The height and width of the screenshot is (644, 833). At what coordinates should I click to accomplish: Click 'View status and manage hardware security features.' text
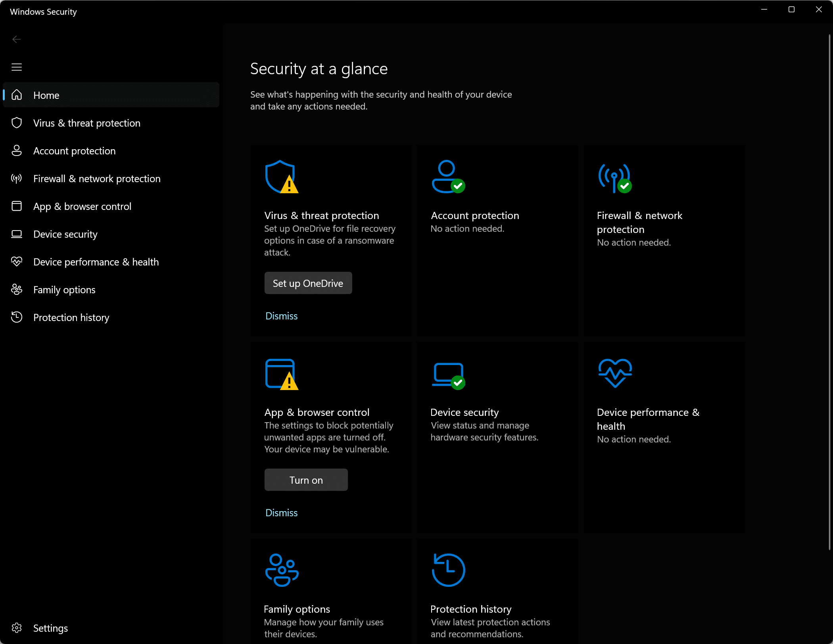pos(484,431)
